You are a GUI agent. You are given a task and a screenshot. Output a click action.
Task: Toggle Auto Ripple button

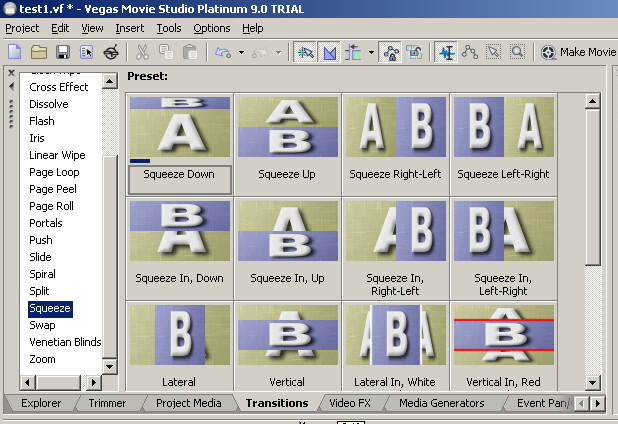354,52
